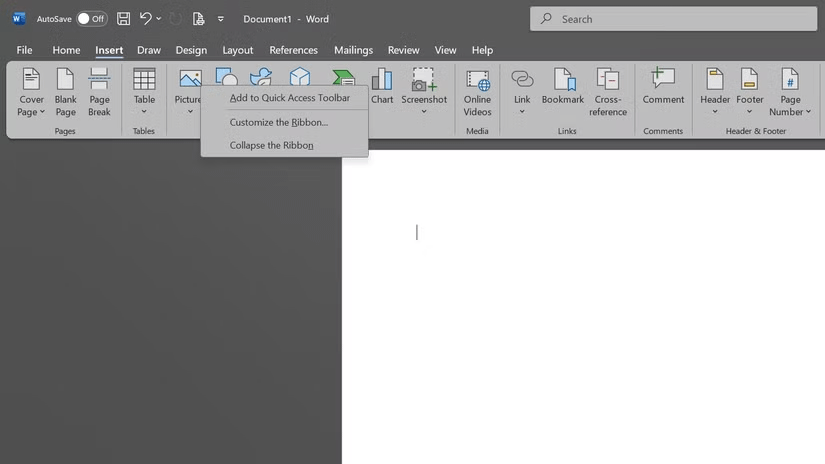The image size is (825, 464).
Task: Open the File tab
Action: point(24,50)
